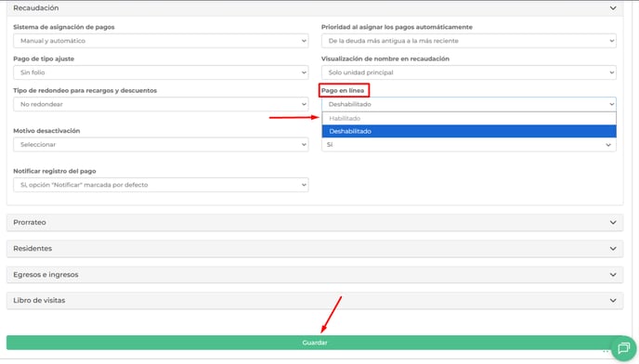The width and height of the screenshot is (639, 364).
Task: Select the Deshabilitado option in list
Action: pos(469,131)
